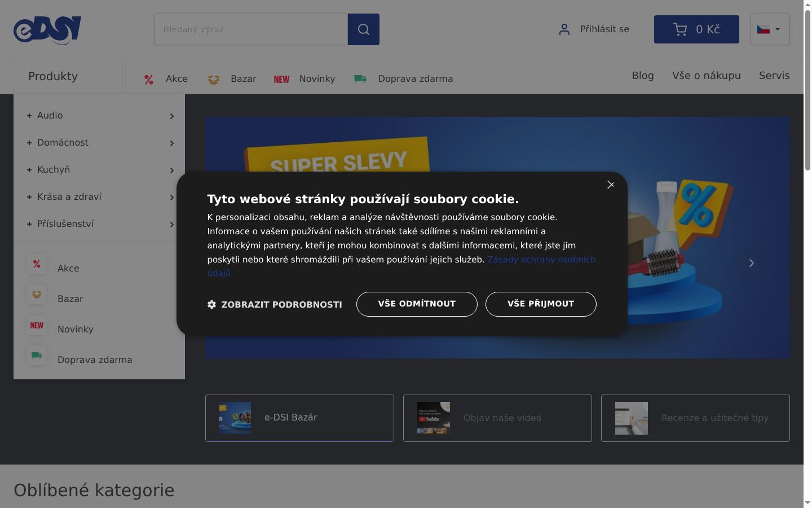This screenshot has height=508, width=812.
Task: Click the sidebar Doprava zdarma truck icon
Action: point(37,356)
